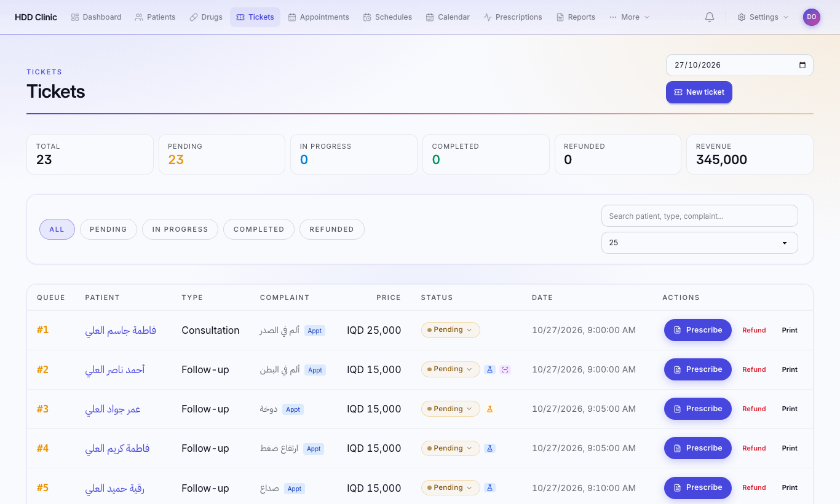The height and width of the screenshot is (504, 840).
Task: Go to Dashboard via its grid icon
Action: [75, 17]
